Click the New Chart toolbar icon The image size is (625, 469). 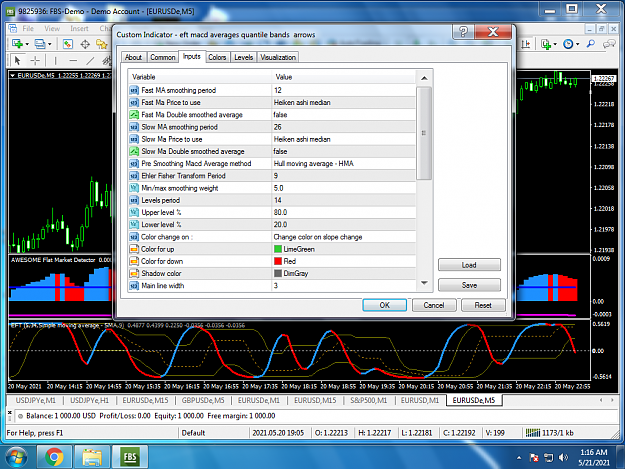pos(17,43)
